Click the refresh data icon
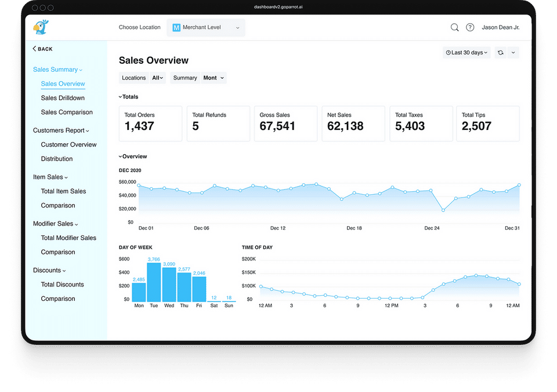This screenshot has height=392, width=557. (501, 53)
